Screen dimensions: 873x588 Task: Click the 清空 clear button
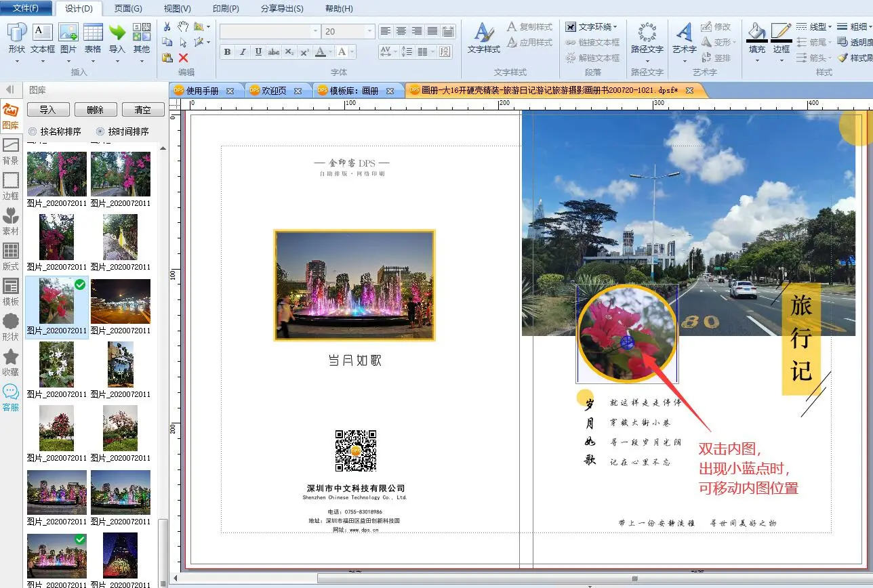[142, 110]
